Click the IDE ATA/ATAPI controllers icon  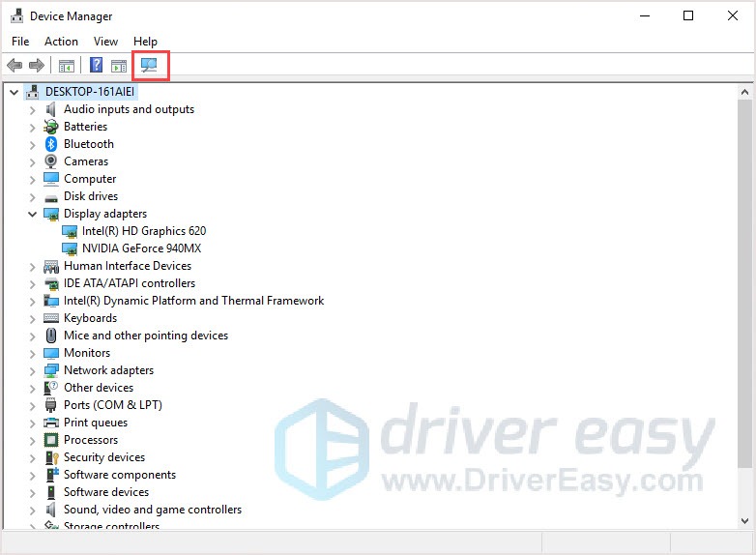[50, 283]
